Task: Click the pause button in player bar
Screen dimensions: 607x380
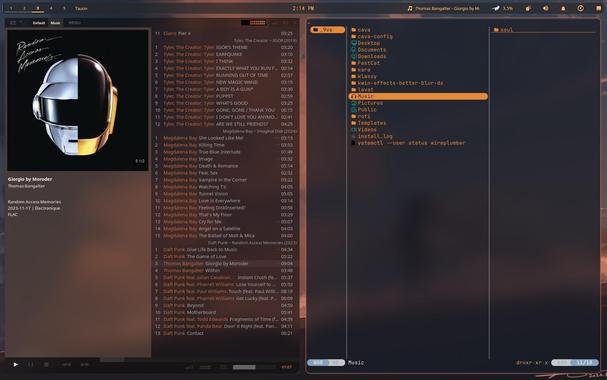Action: click(31, 365)
